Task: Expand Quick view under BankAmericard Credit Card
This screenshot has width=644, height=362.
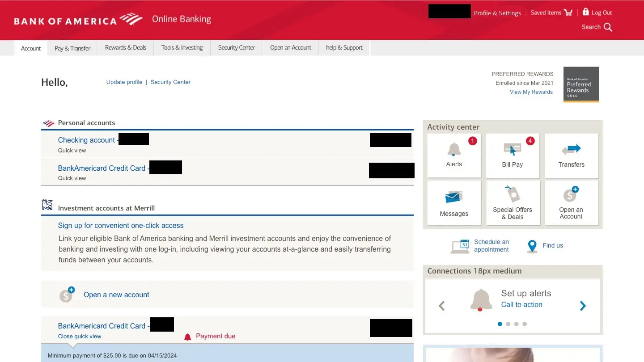Action: [x=72, y=178]
